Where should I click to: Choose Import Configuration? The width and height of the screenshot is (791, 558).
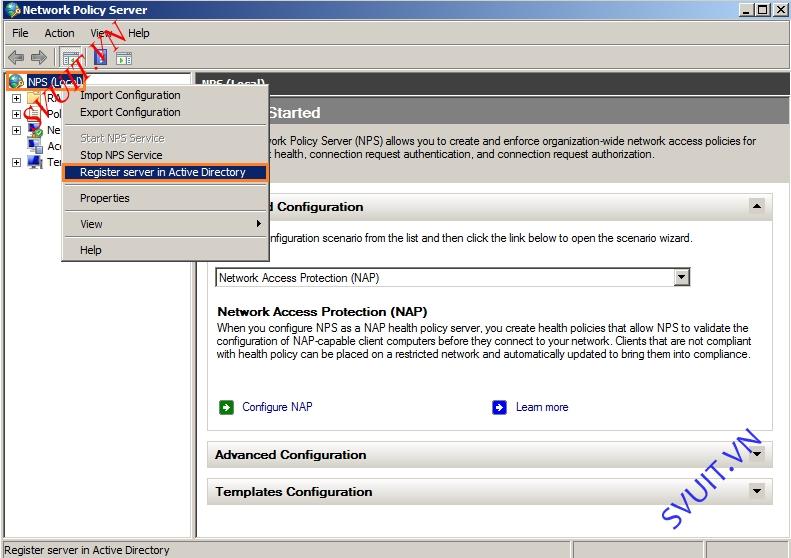165,95
